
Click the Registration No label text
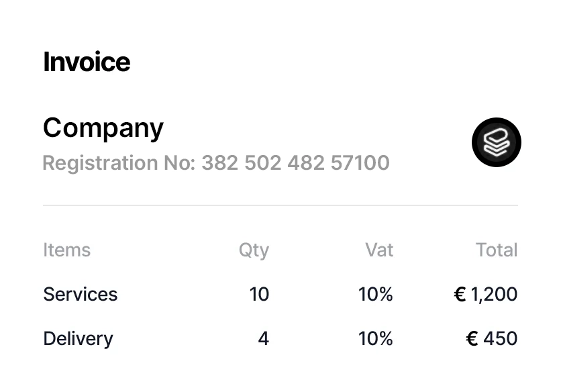tap(119, 162)
